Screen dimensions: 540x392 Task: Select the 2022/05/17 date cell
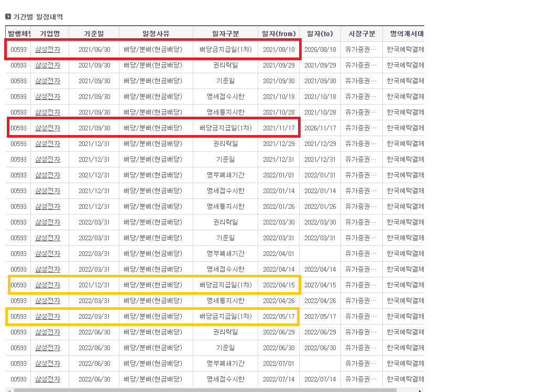279,316
